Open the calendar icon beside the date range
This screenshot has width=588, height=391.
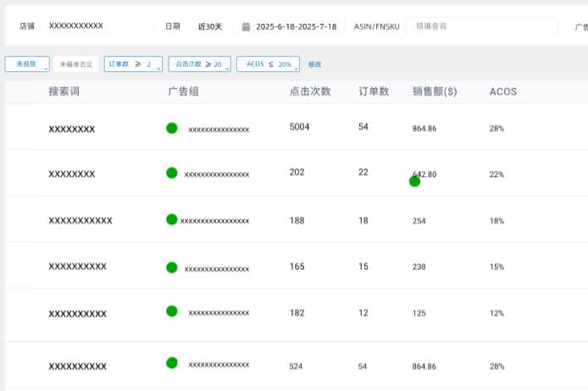coord(246,26)
